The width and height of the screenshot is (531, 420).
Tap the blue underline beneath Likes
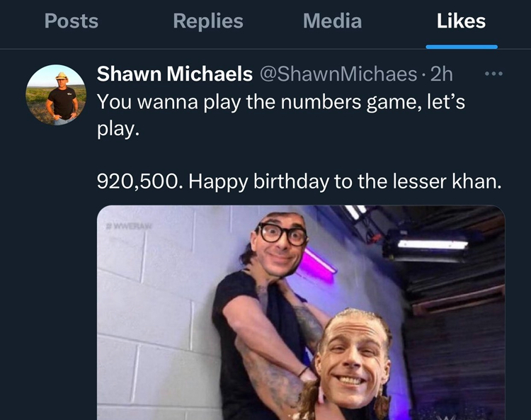tap(462, 47)
